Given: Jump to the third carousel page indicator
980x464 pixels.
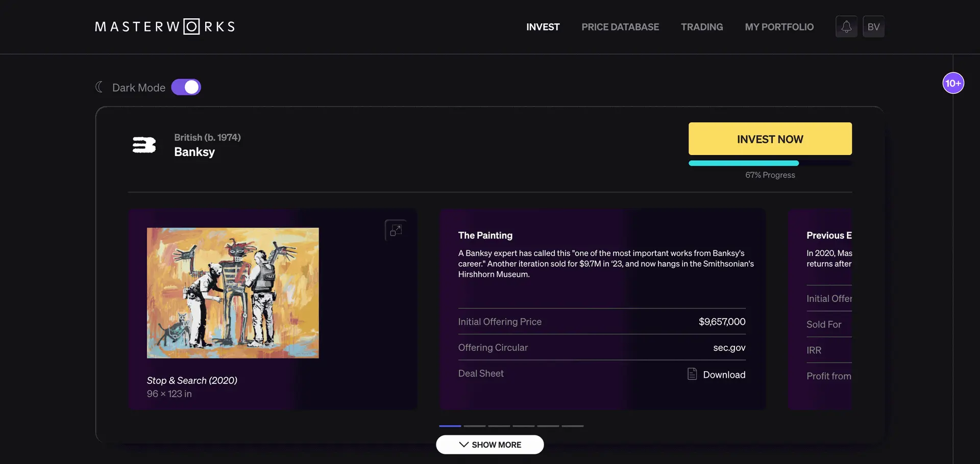Looking at the screenshot, I should pyautogui.click(x=499, y=426).
